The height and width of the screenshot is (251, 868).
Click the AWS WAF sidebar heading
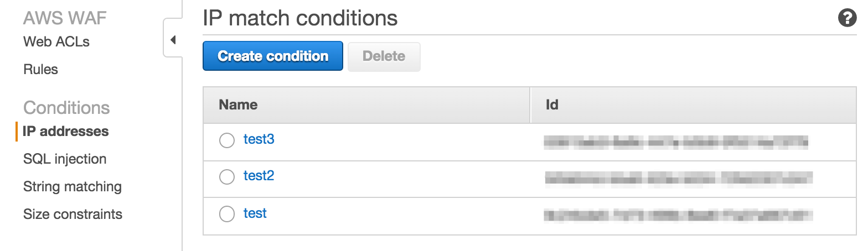[x=65, y=18]
